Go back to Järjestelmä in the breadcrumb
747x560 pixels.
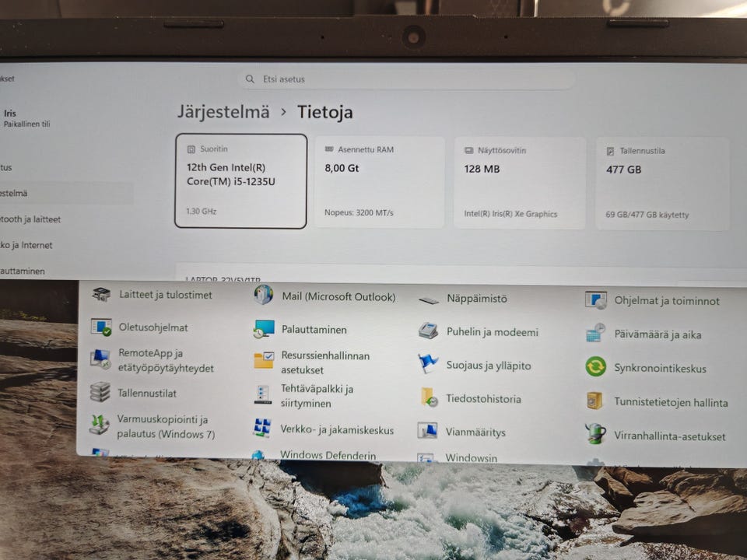[x=223, y=112]
